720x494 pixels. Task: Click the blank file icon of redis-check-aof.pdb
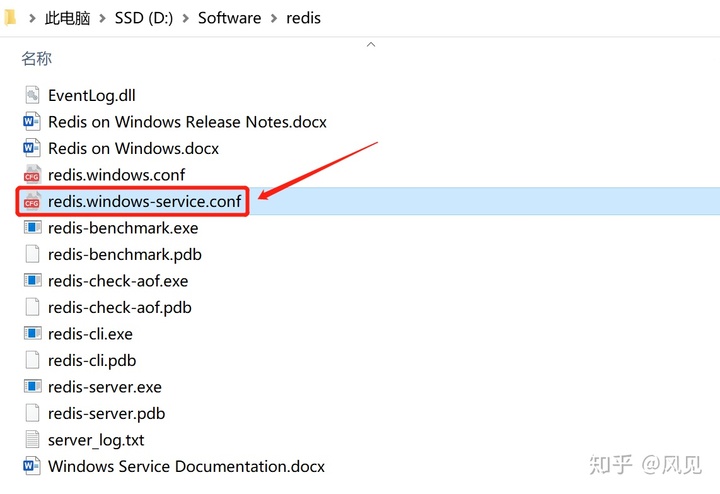coord(32,307)
